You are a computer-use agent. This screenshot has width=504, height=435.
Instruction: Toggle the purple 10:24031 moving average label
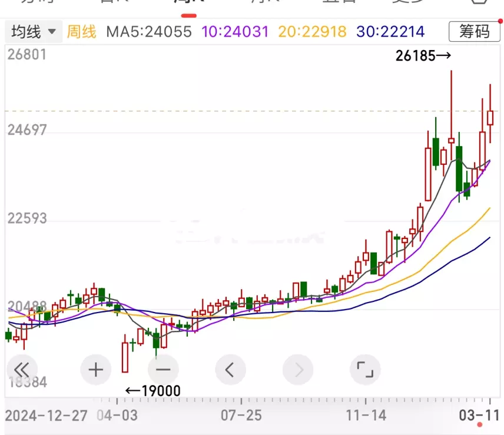(235, 31)
